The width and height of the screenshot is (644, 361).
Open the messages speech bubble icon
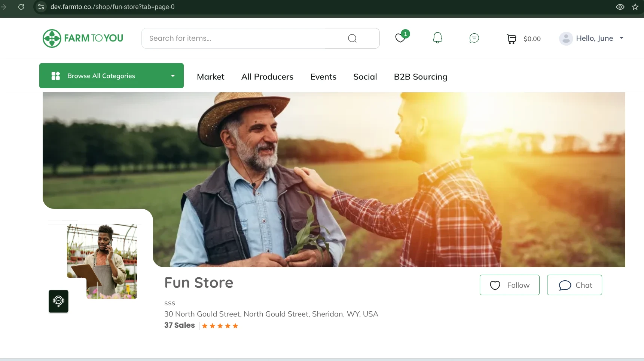click(x=474, y=38)
